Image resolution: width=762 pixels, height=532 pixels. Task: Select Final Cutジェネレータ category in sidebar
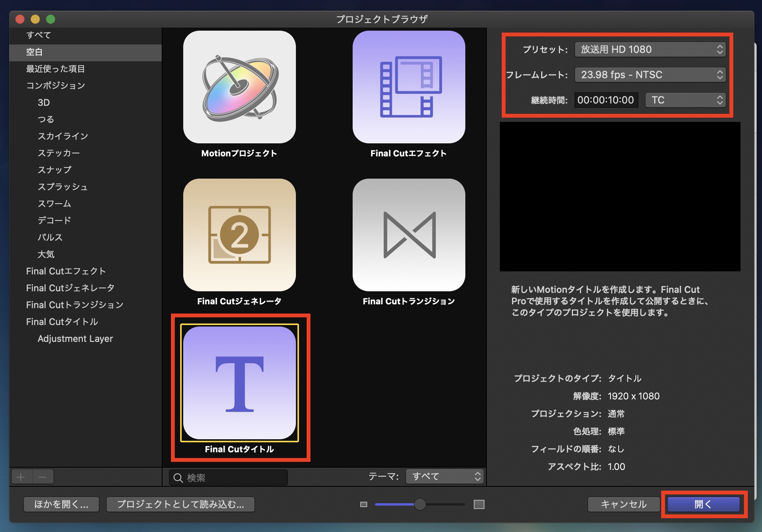[x=70, y=288]
